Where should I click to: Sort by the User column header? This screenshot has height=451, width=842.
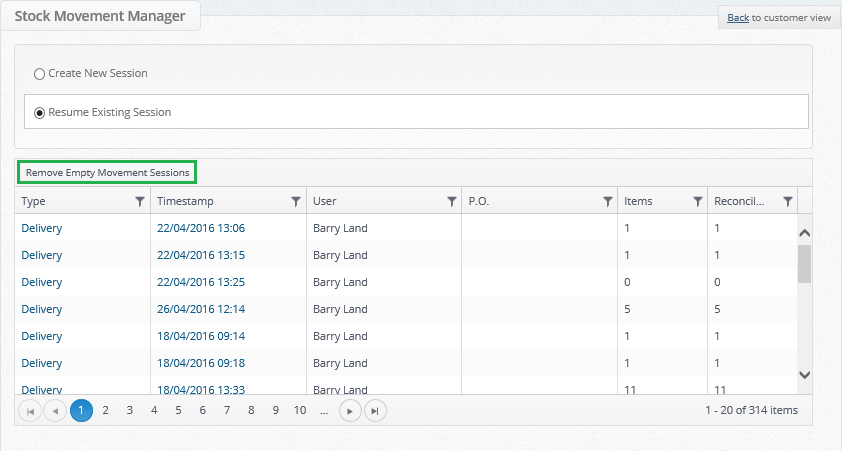tap(324, 201)
